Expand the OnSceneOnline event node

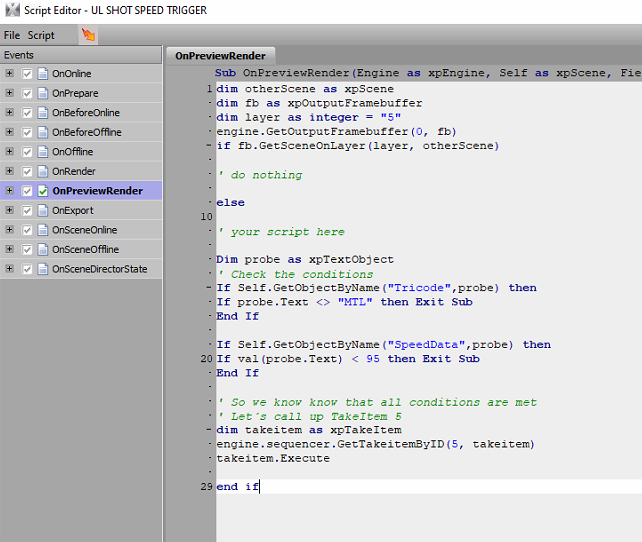pyautogui.click(x=10, y=230)
